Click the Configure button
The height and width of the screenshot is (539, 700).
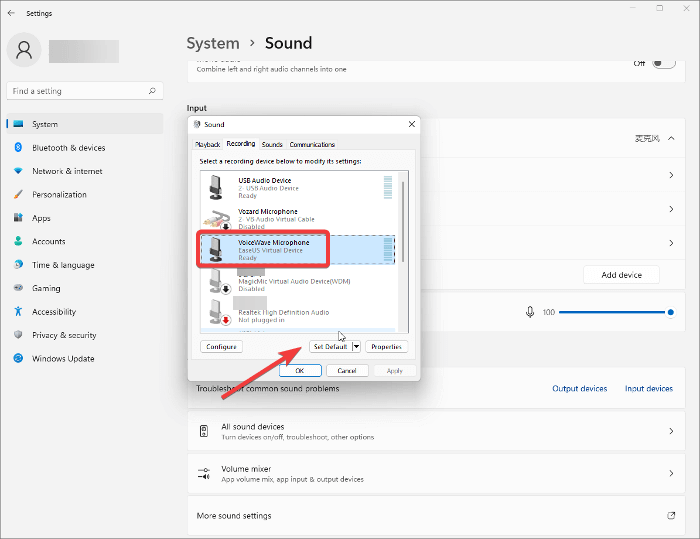pyautogui.click(x=220, y=347)
